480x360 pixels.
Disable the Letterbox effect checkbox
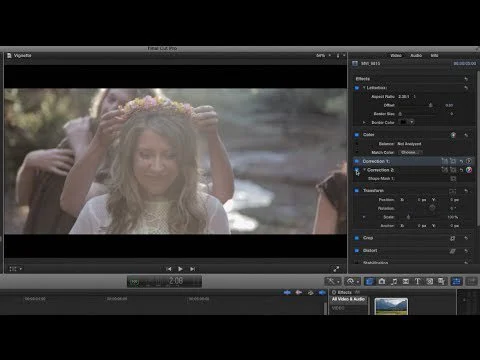[x=356, y=88]
